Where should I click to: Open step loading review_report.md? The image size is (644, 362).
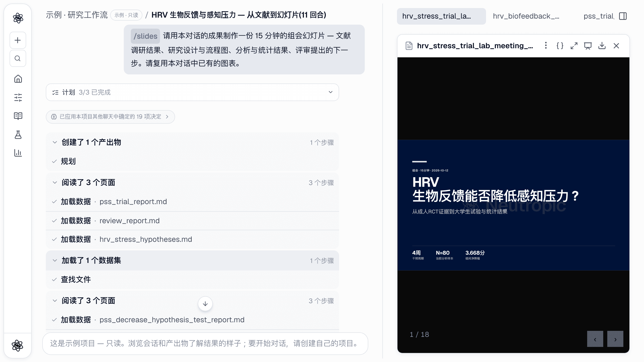point(192,221)
